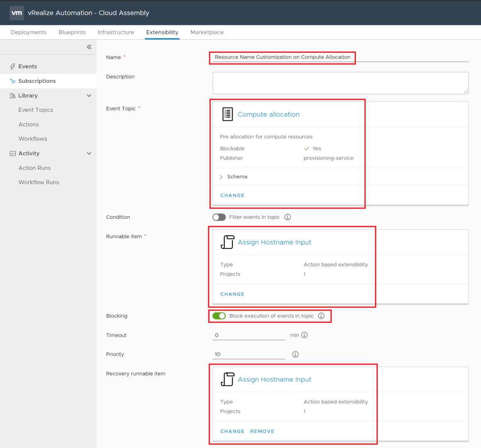Collapse the Activity section in sidebar
The width and height of the screenshot is (481, 448).
click(x=89, y=153)
